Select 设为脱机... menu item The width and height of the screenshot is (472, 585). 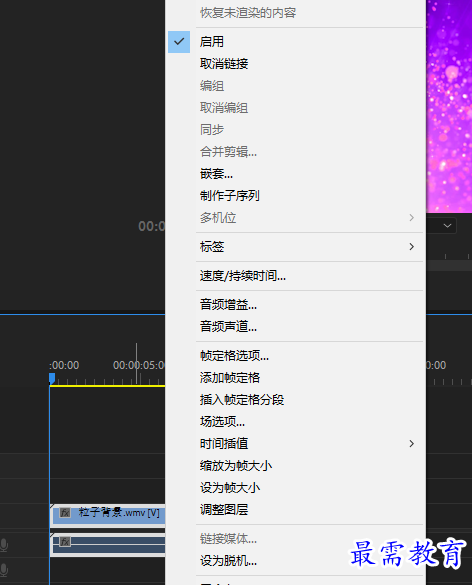295,560
